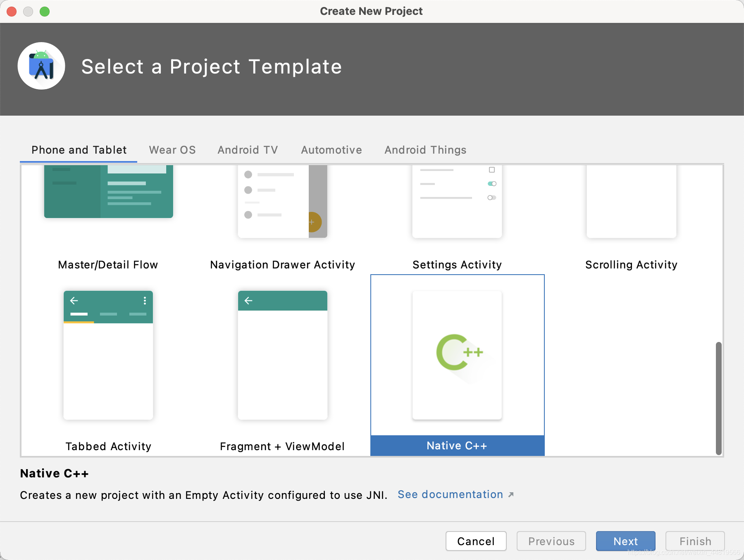This screenshot has width=744, height=560.
Task: Click the Settings Activity label
Action: 457,265
